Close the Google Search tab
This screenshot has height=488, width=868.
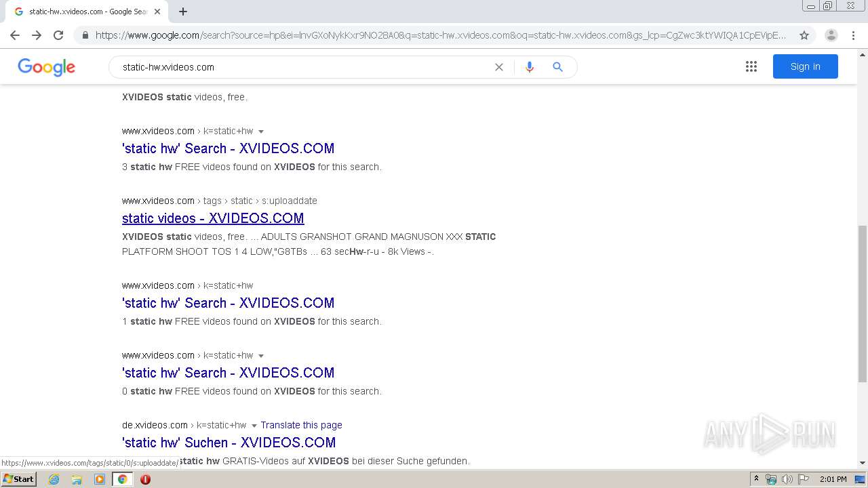tap(157, 12)
